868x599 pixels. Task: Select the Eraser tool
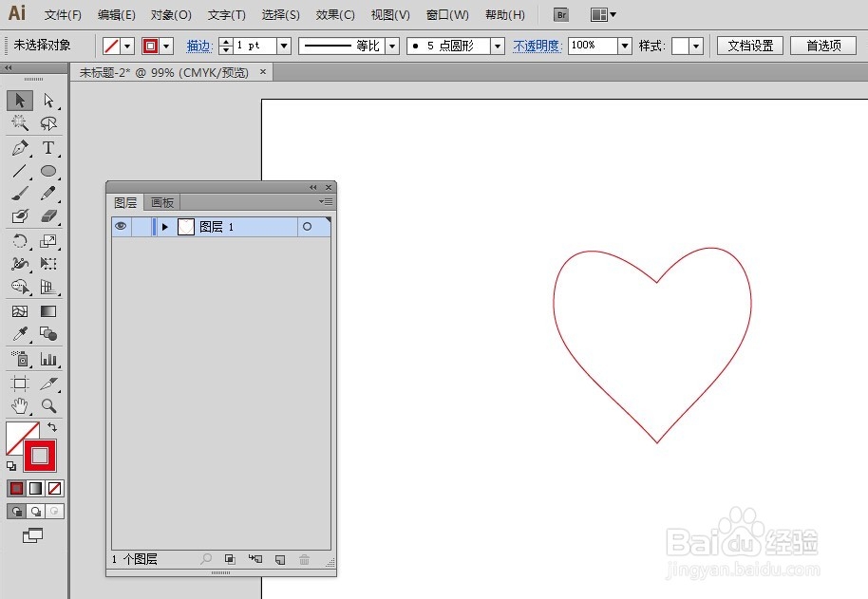tap(48, 215)
